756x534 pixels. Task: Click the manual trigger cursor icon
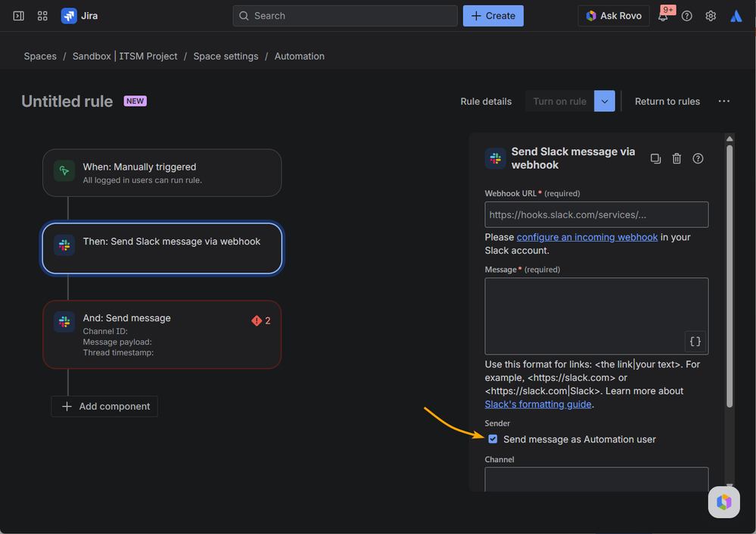64,170
